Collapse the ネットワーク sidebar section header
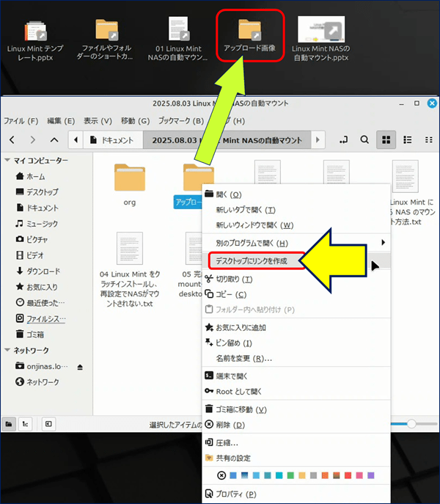 [x=7, y=350]
